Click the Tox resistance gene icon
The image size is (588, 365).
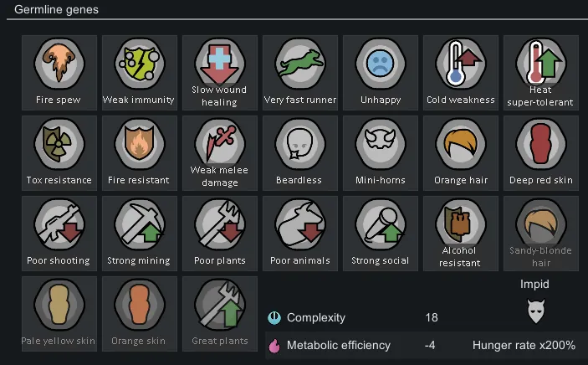[59, 143]
